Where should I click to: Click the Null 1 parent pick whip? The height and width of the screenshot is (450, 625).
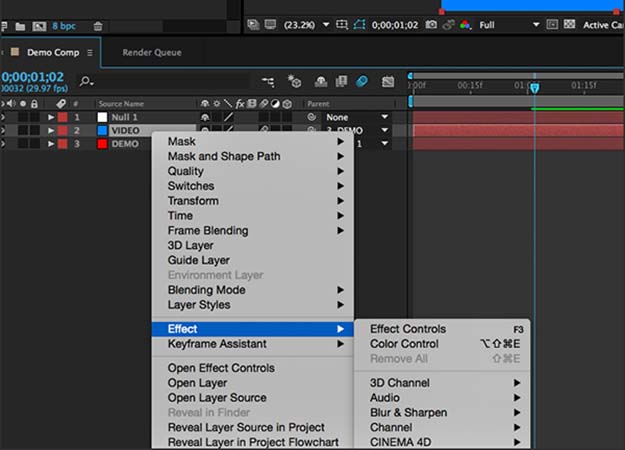(x=310, y=117)
